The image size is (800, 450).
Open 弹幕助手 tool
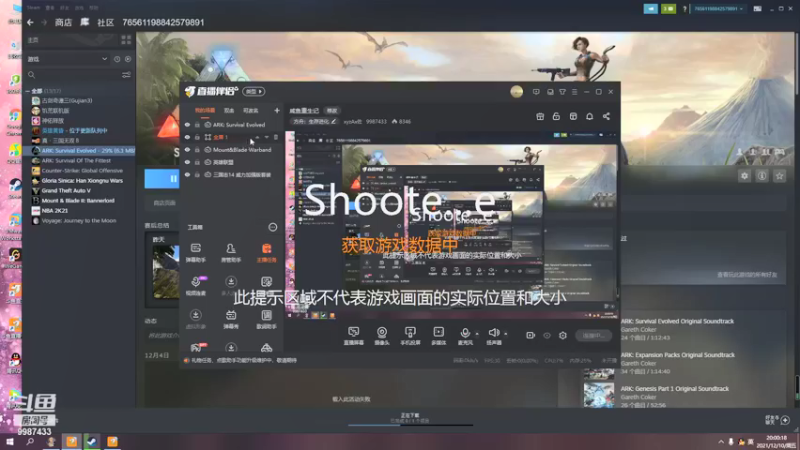pos(195,253)
